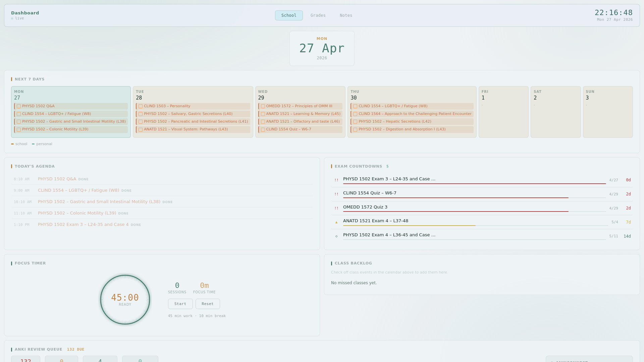This screenshot has width=644, height=362.
Task: Tick Visual System: Pathways (L43) checkbox
Action: (x=141, y=129)
